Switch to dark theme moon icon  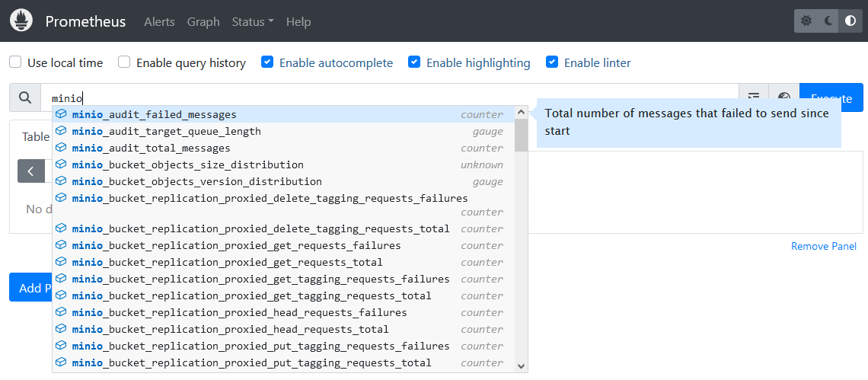click(x=828, y=21)
